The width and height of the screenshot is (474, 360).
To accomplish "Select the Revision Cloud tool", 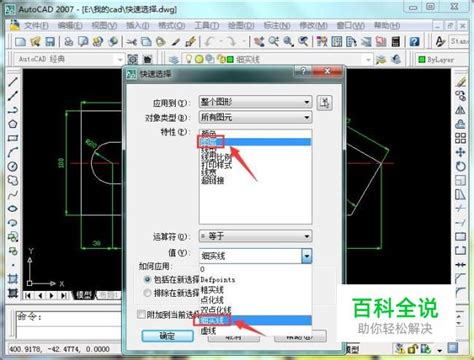I will pos(13,180).
